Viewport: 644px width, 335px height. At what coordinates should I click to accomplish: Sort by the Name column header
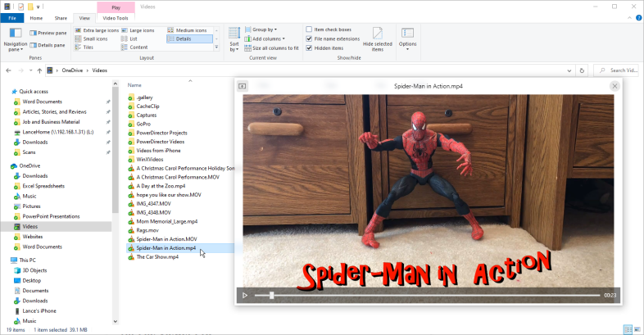pyautogui.click(x=134, y=85)
